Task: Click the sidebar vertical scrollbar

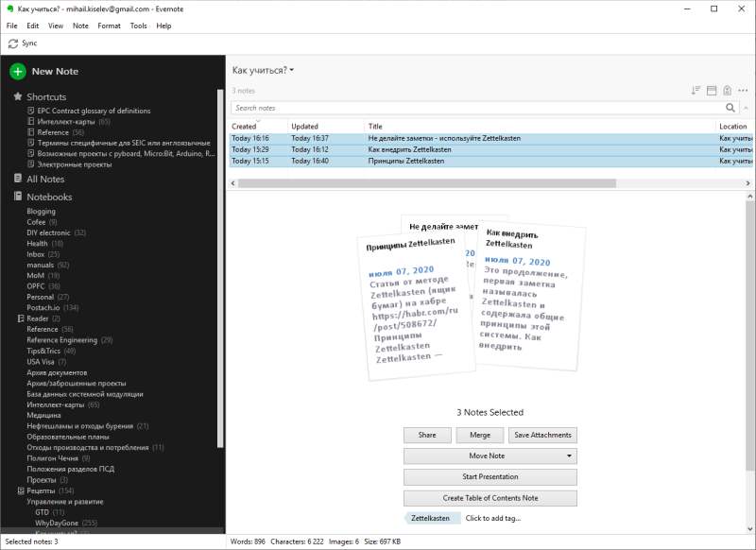Action: (220, 268)
